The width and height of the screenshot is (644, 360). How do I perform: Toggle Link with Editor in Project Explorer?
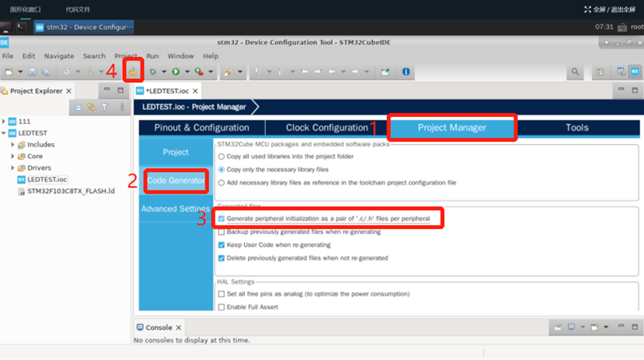[x=91, y=108]
